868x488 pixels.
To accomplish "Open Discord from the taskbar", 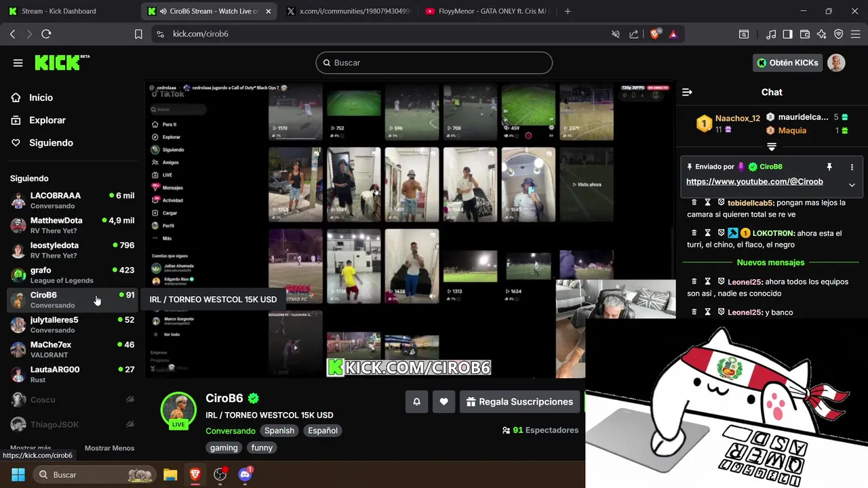I will pyautogui.click(x=245, y=474).
